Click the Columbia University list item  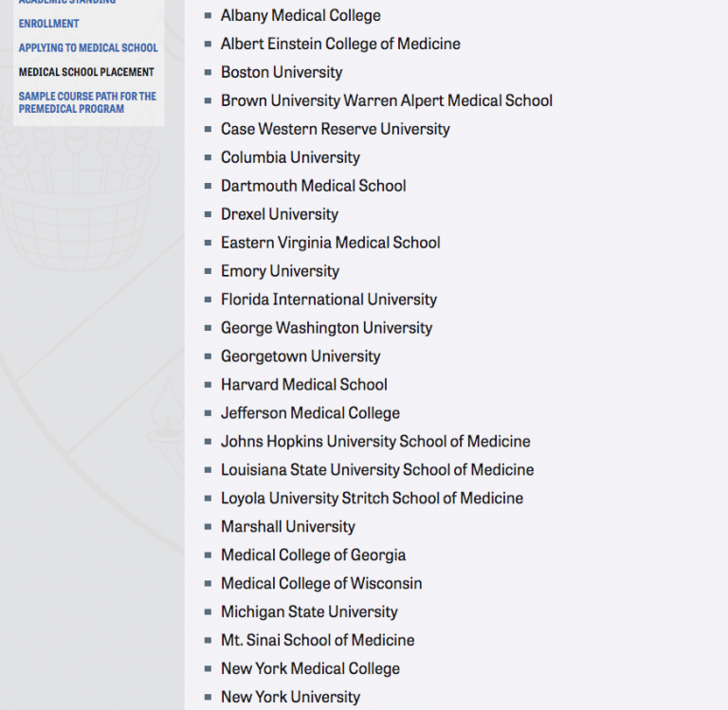pyautogui.click(x=290, y=157)
